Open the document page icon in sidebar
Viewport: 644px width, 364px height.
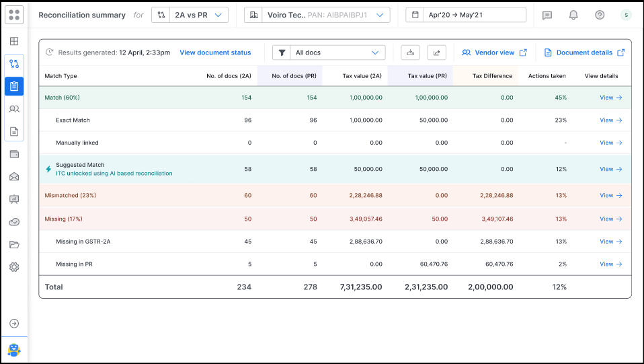[x=14, y=132]
